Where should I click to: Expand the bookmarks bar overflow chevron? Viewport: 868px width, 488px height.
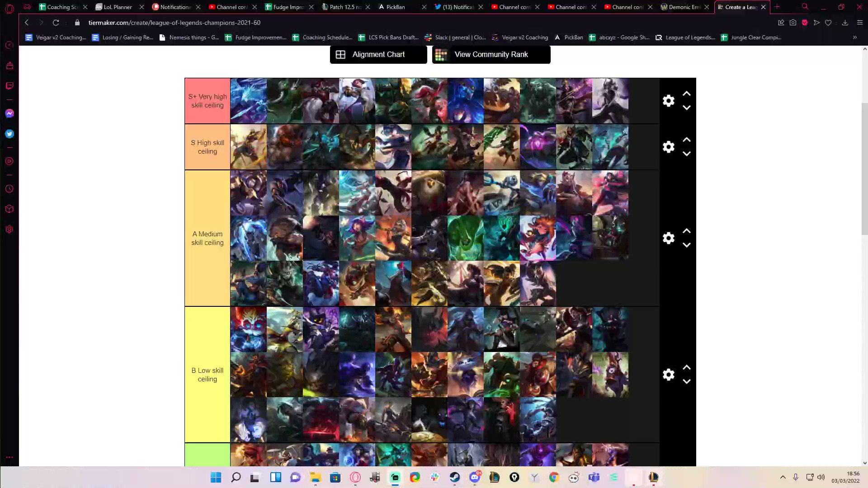coord(855,38)
